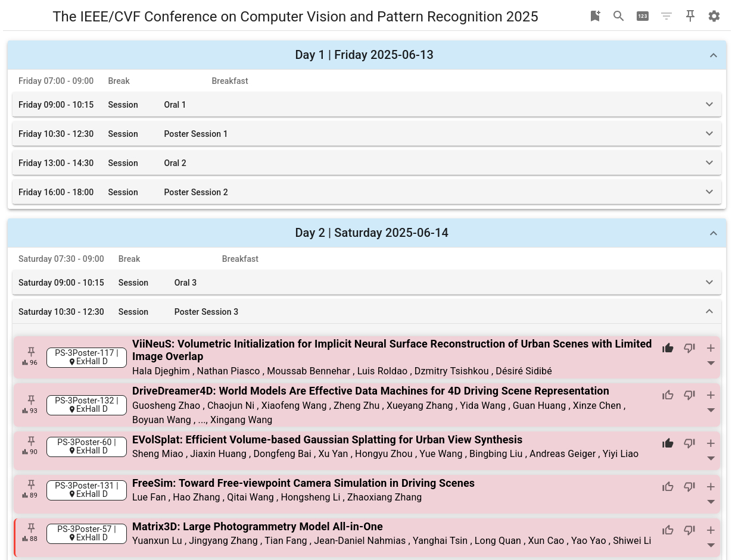Click the Day 2 Saturday header bar

coord(366,233)
